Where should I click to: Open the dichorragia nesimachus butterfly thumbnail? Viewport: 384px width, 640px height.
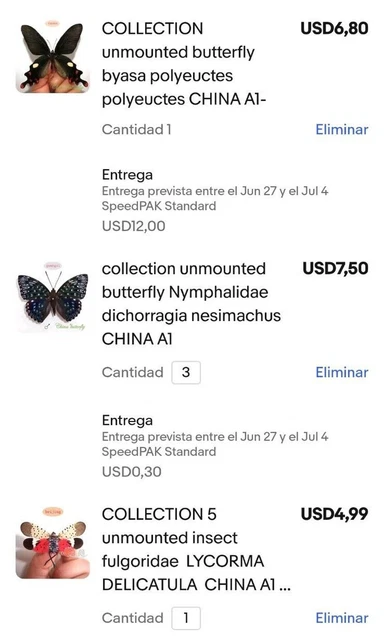(x=53, y=298)
